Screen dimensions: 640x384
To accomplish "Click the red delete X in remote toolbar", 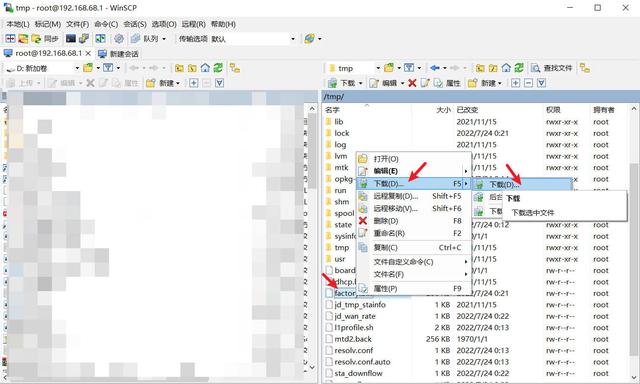I will pos(412,83).
